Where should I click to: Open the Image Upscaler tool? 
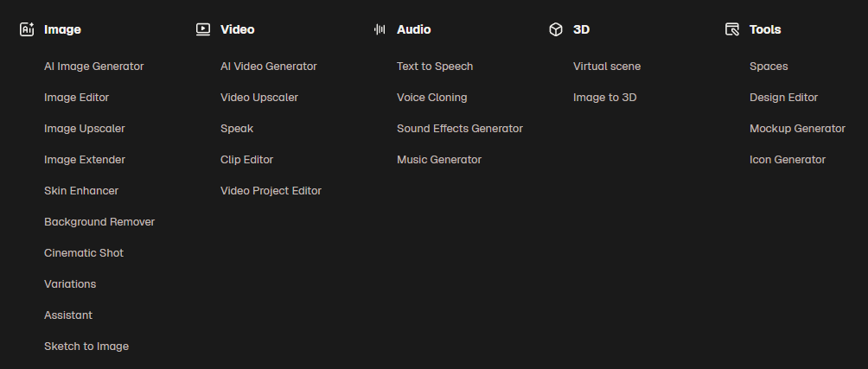tap(85, 129)
